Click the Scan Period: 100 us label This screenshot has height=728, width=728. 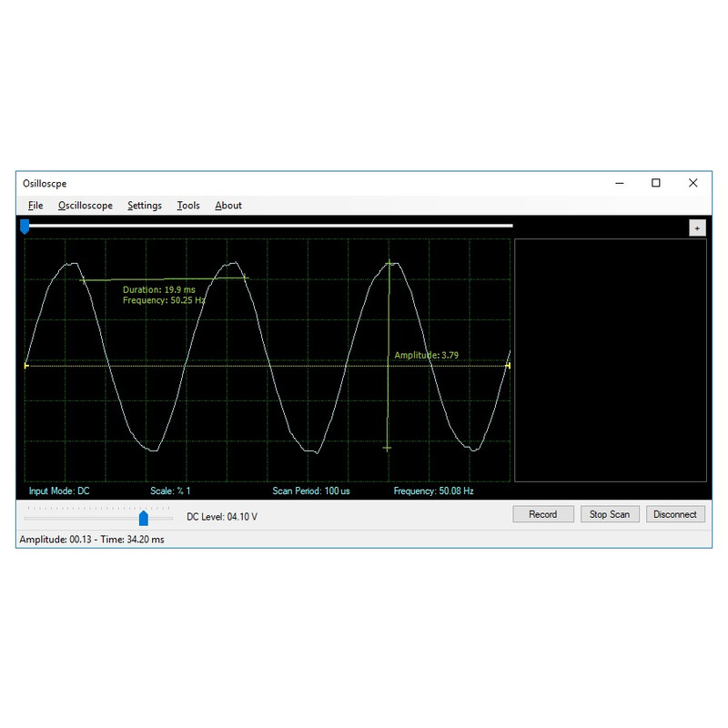pos(310,490)
